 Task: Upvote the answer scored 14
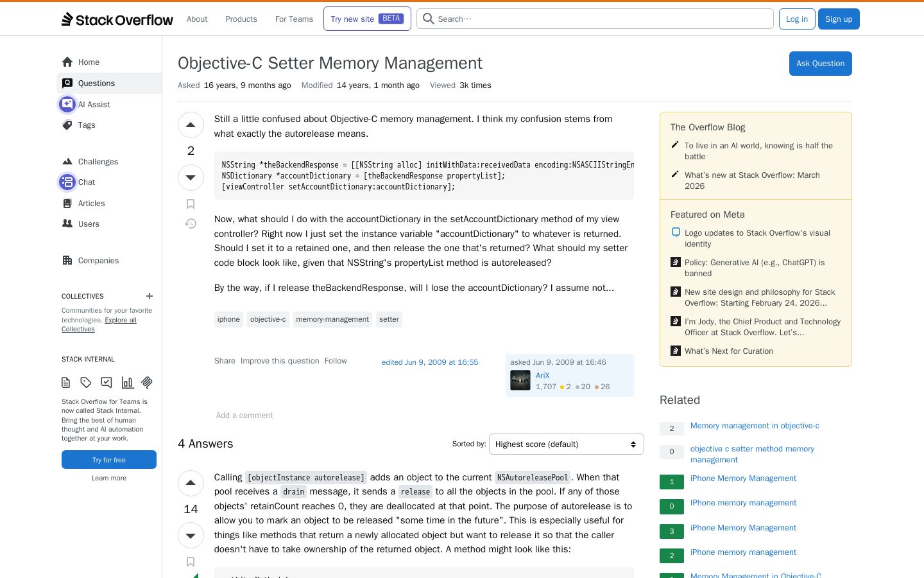click(191, 483)
